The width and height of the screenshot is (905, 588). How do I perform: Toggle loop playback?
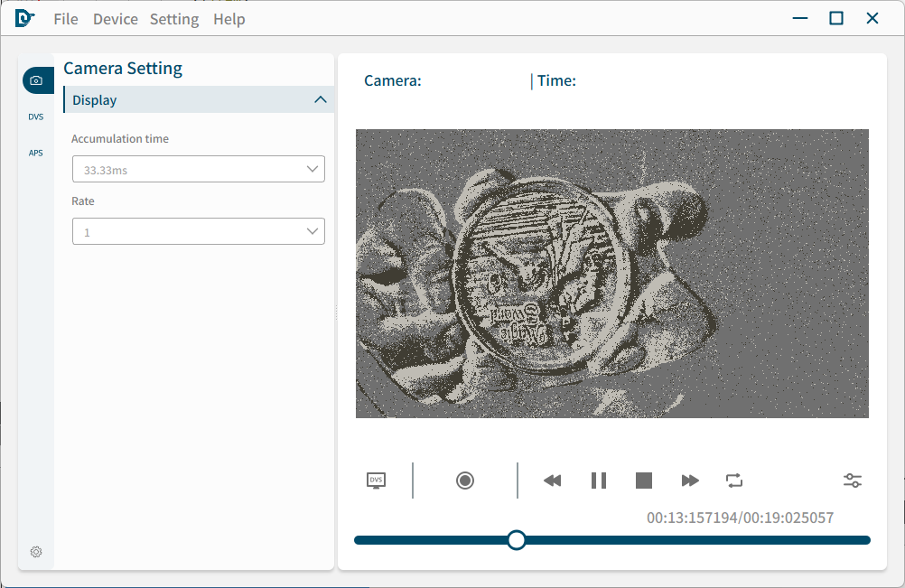point(734,481)
